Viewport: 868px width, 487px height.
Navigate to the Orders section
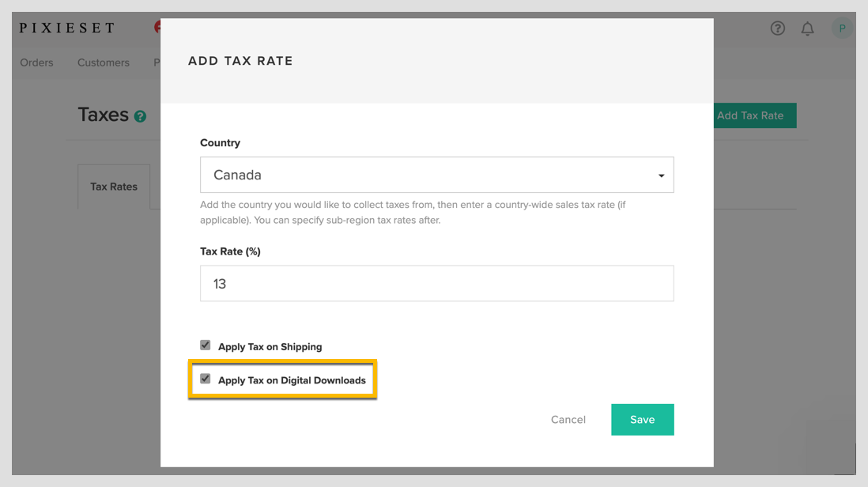point(36,62)
